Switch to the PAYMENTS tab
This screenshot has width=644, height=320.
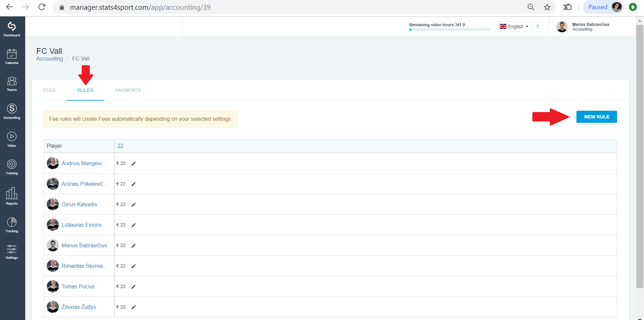coord(128,90)
